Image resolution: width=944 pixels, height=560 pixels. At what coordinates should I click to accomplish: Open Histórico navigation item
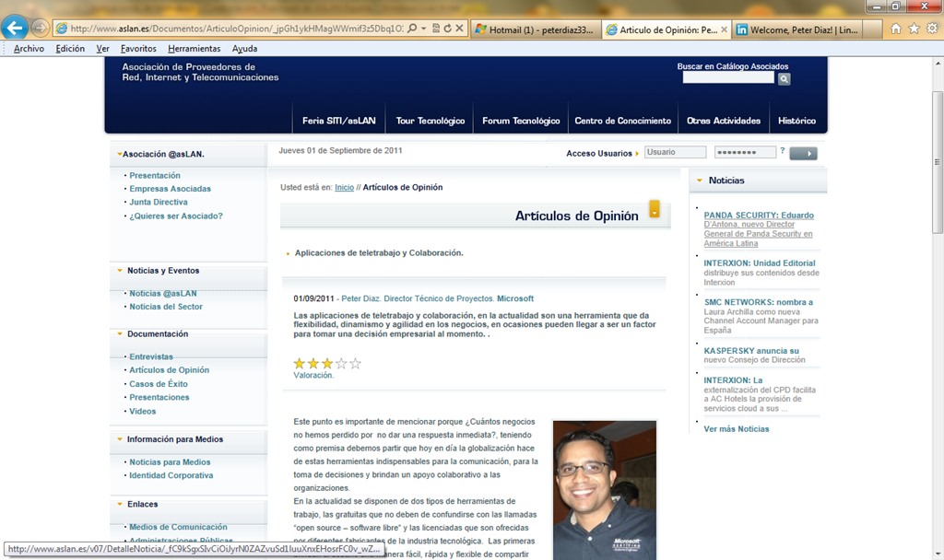tap(796, 121)
